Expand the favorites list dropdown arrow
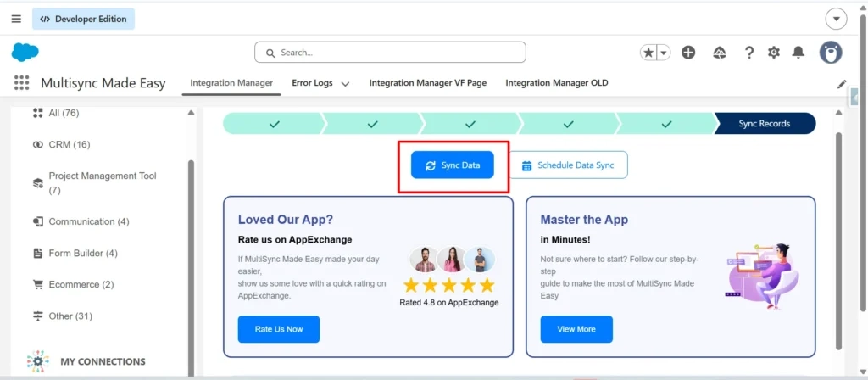868x380 pixels. [664, 53]
